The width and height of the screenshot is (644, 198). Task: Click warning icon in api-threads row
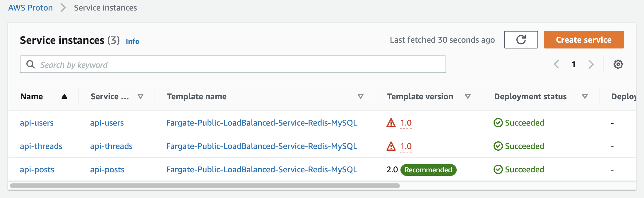click(391, 146)
